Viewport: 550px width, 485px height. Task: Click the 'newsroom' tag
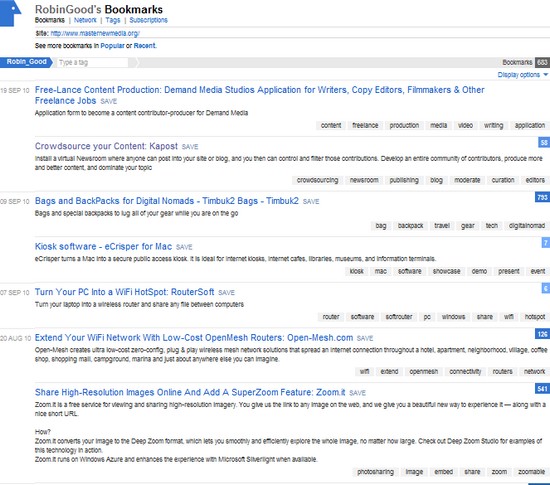click(x=364, y=180)
